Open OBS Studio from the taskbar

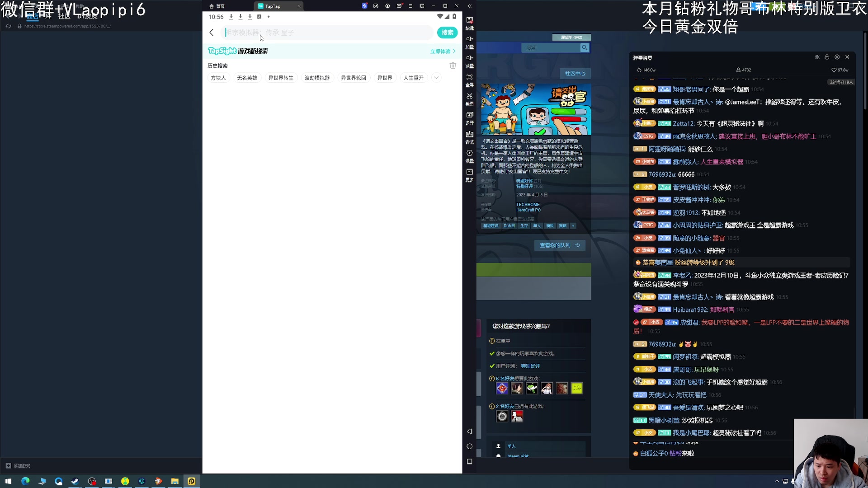pyautogui.click(x=92, y=481)
